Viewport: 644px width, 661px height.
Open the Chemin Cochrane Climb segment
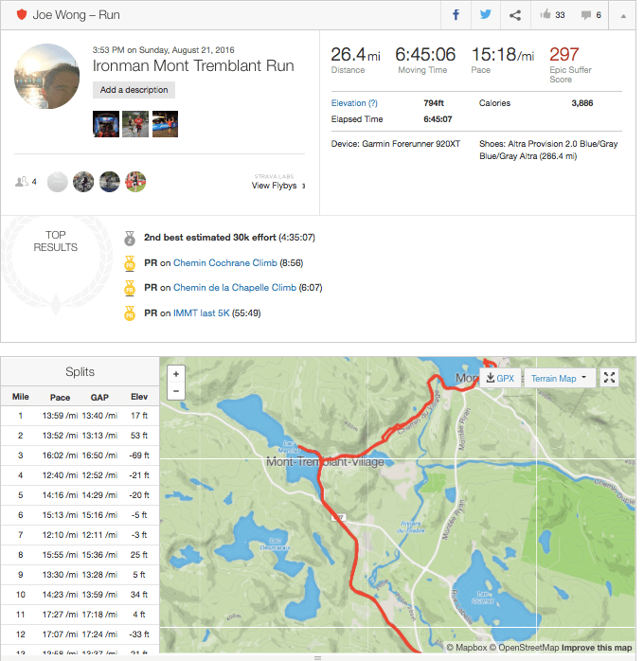[x=224, y=263]
